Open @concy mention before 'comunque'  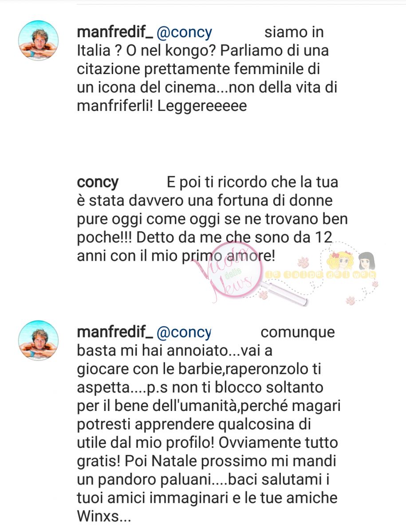point(185,332)
